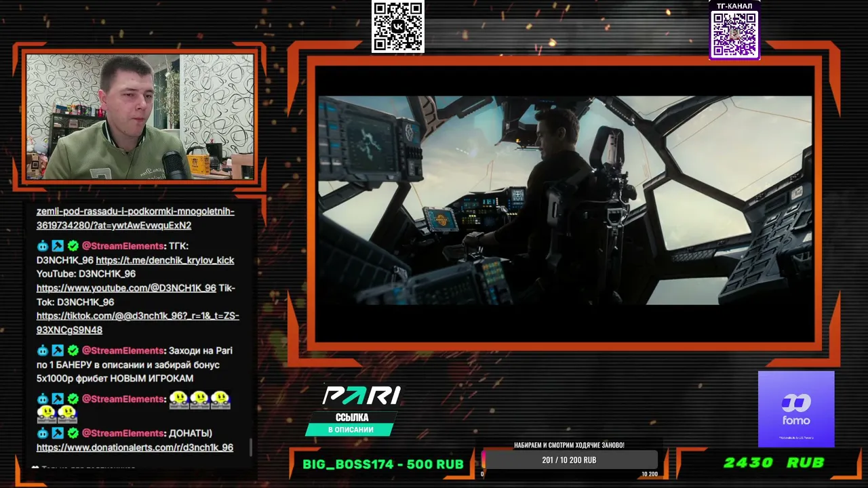Image resolution: width=868 pixels, height=488 pixels.
Task: Click the 'YouTube: D3NCH1K_96' chat text
Action: (86, 274)
